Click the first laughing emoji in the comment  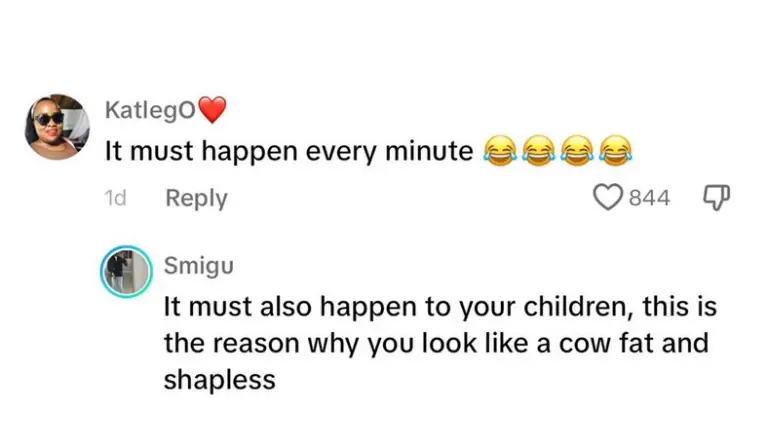tap(498, 151)
